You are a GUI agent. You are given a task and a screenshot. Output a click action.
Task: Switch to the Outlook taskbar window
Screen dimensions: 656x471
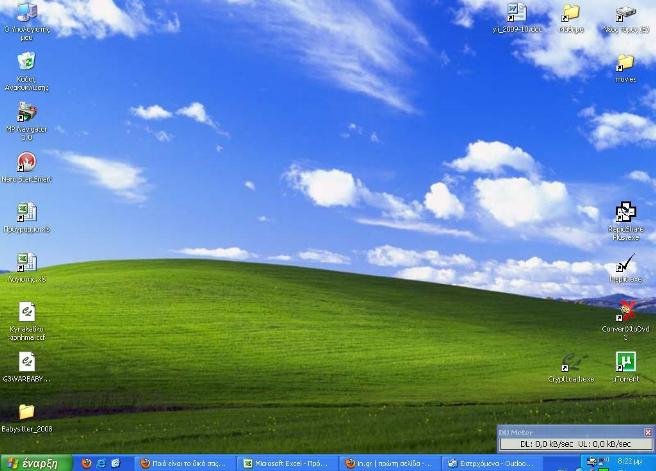pyautogui.click(x=492, y=463)
